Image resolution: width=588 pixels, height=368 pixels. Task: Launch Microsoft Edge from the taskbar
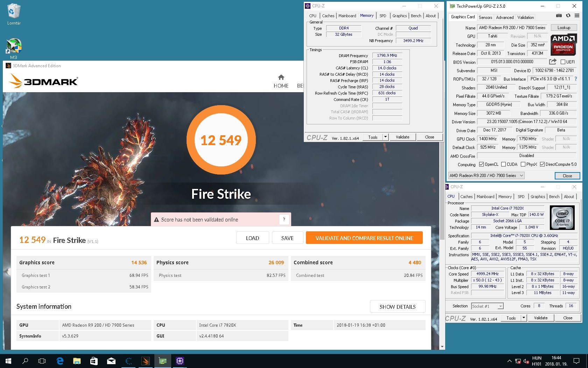pos(60,361)
